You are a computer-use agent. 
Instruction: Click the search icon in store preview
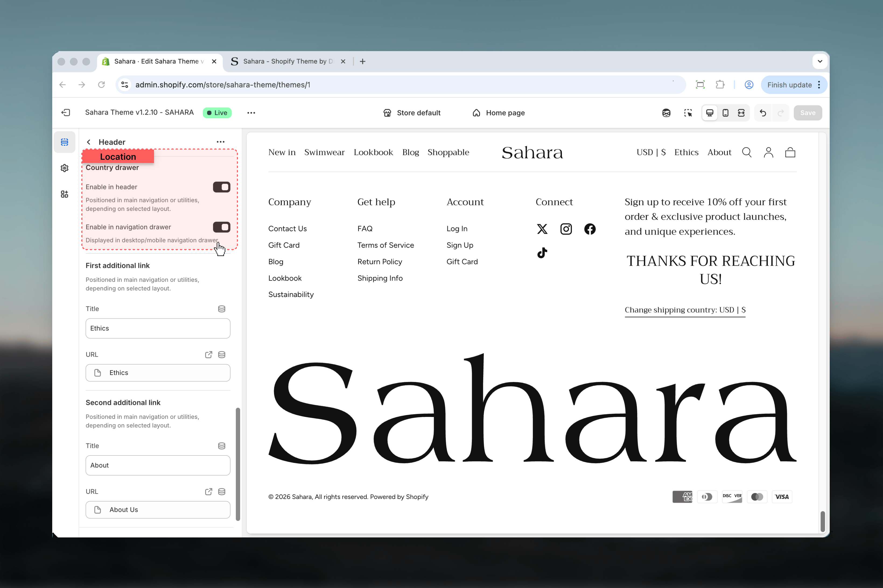[747, 152]
